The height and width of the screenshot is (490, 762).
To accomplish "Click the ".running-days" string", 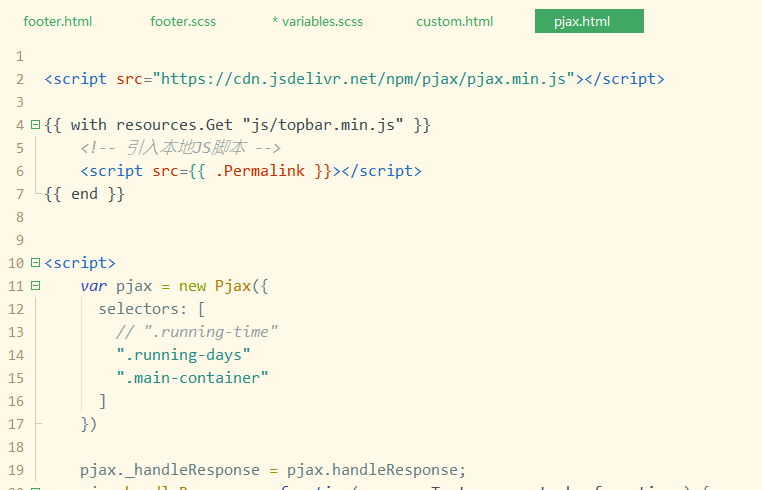I will pos(183,355).
